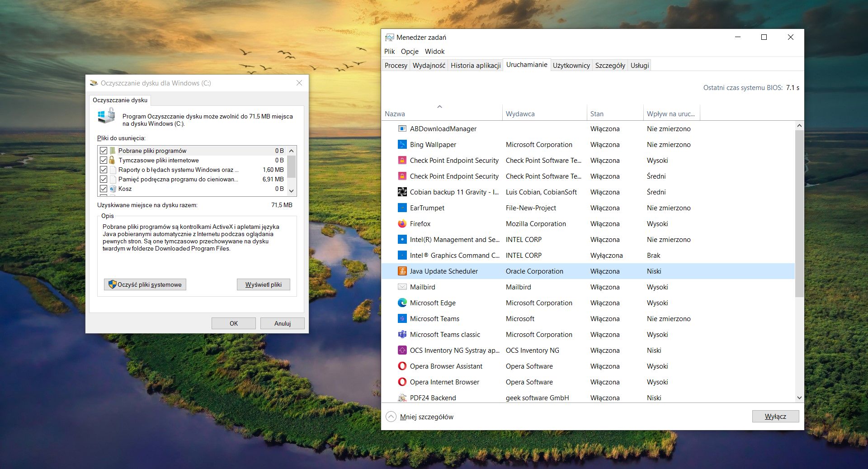Collapse details via Mniej szczegółów
This screenshot has height=469, width=868.
pyautogui.click(x=426, y=417)
